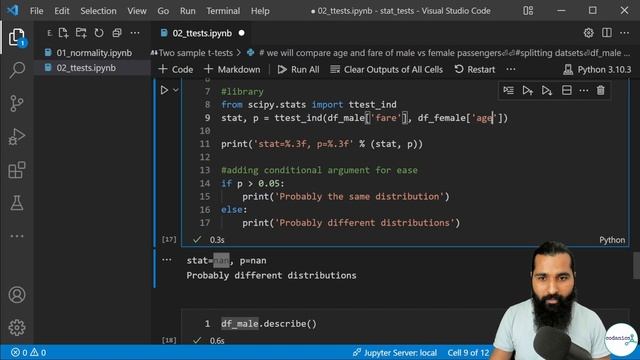The height and width of the screenshot is (360, 640).
Task: Open the Explorer view in activity bar
Action: pyautogui.click(x=17, y=38)
